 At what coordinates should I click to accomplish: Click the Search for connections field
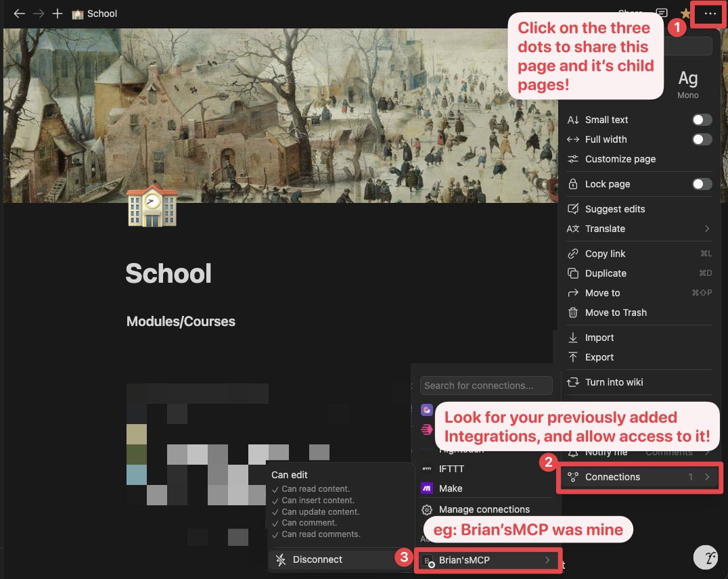click(x=486, y=385)
